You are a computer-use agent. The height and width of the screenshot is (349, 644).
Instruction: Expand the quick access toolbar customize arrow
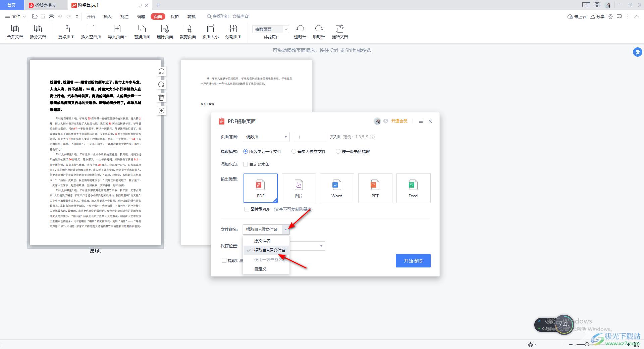point(77,16)
